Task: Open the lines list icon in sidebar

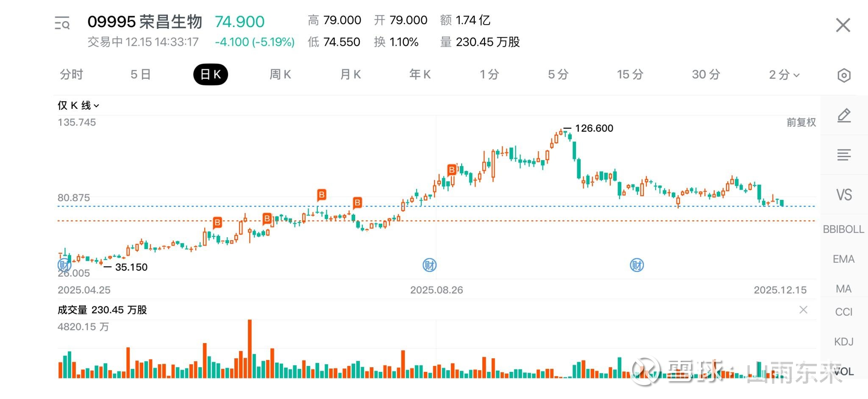Action: pyautogui.click(x=844, y=155)
